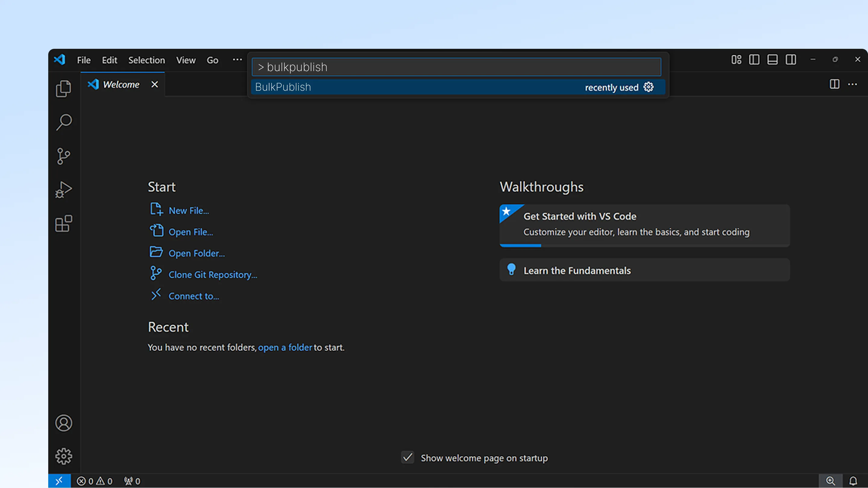The width and height of the screenshot is (868, 488).
Task: Toggle Secondary Side Bar visibility
Action: tap(791, 60)
